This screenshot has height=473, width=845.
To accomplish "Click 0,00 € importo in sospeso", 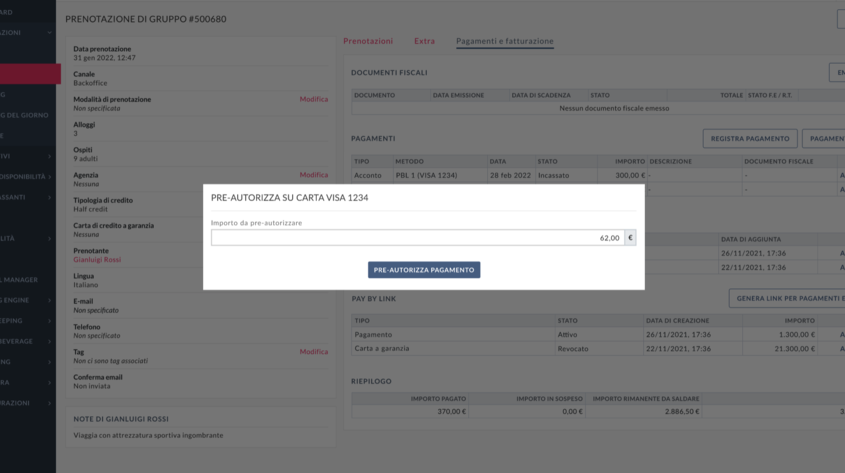I will pyautogui.click(x=572, y=412).
